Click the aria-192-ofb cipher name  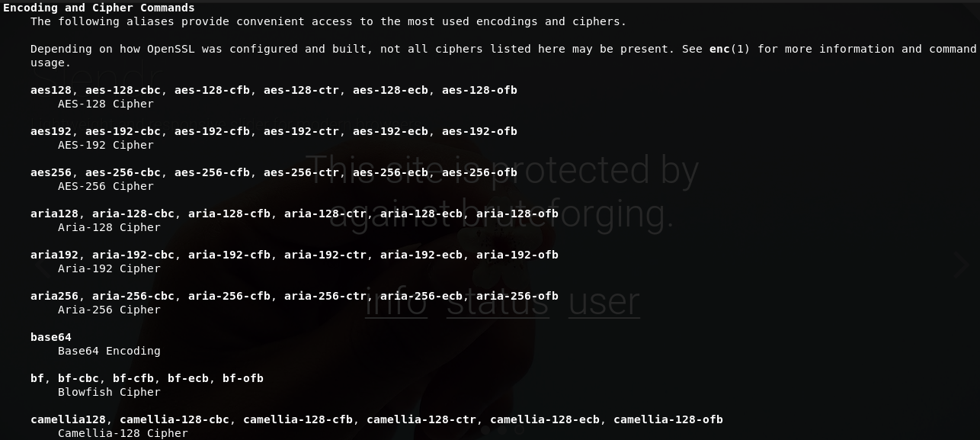pos(517,255)
